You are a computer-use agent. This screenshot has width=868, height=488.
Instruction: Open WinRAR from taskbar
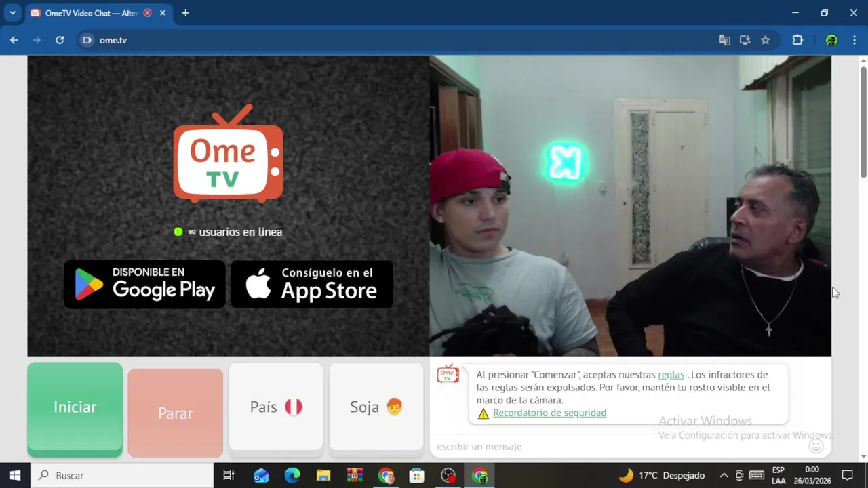(355, 475)
